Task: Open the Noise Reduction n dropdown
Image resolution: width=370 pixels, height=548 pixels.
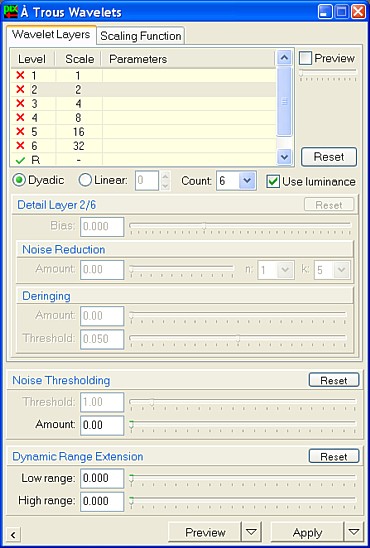Action: (285, 270)
